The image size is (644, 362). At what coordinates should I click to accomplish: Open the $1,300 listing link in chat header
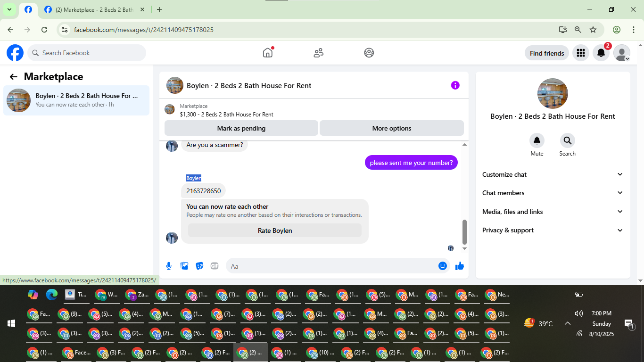click(226, 114)
